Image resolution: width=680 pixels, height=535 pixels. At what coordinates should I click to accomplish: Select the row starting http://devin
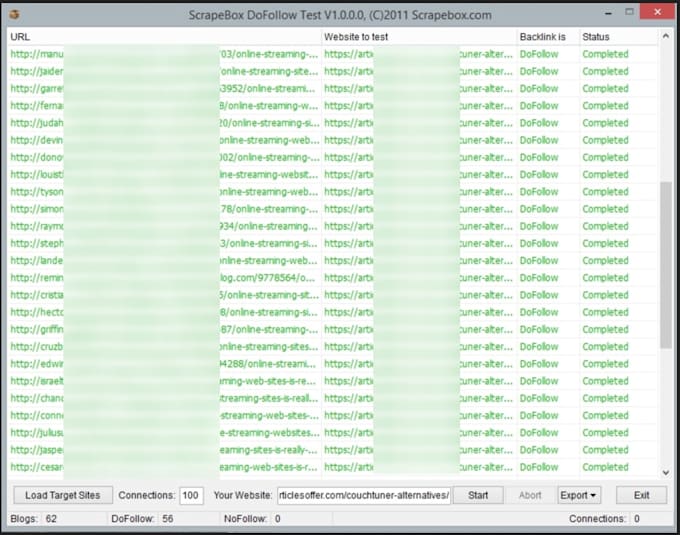click(x=333, y=140)
